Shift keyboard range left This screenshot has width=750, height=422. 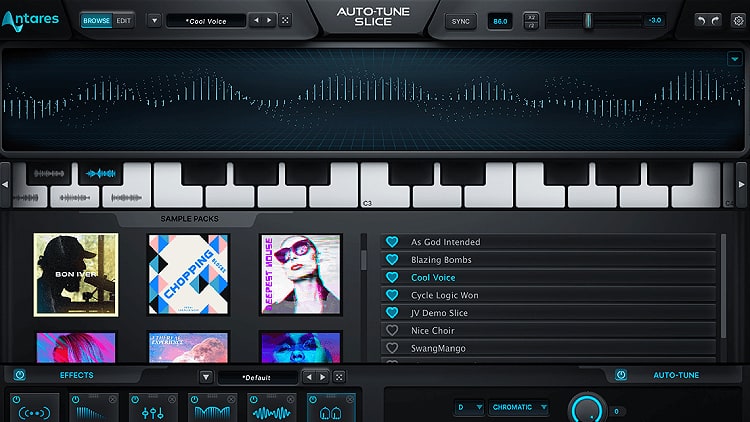point(5,184)
